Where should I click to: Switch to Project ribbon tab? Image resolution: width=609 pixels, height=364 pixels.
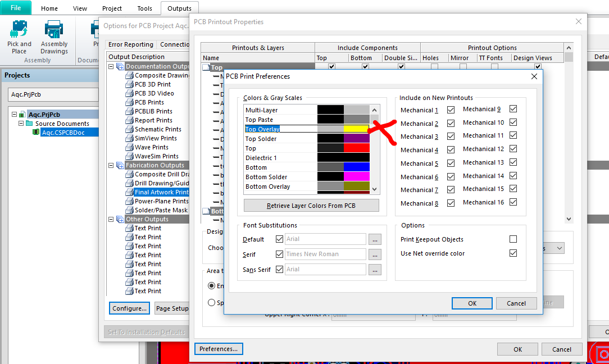tap(112, 8)
